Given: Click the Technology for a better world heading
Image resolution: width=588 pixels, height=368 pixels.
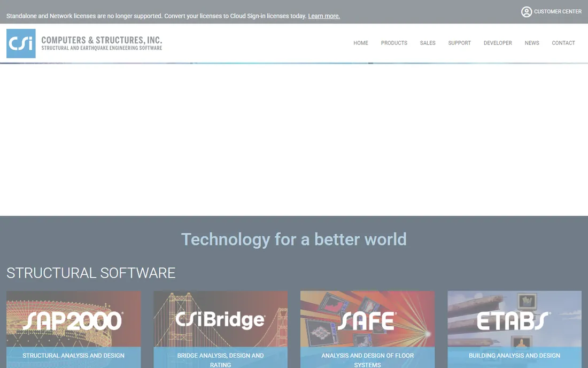Looking at the screenshot, I should [294, 239].
